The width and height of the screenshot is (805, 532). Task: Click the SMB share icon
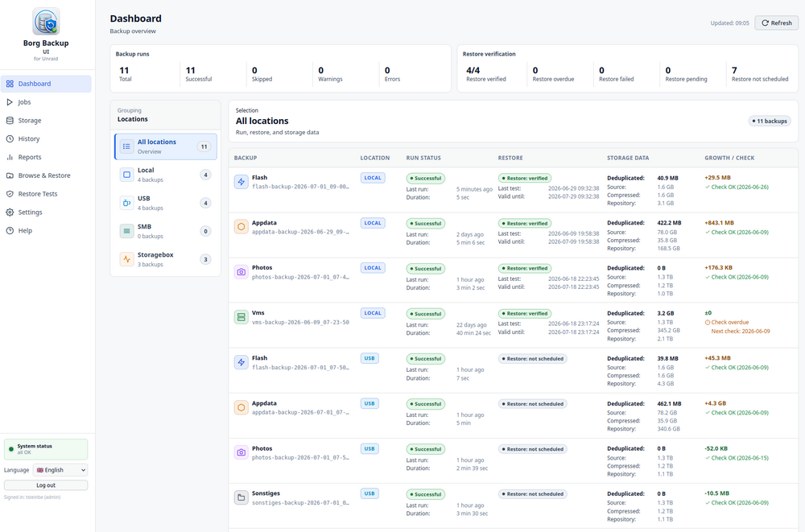[x=127, y=231]
